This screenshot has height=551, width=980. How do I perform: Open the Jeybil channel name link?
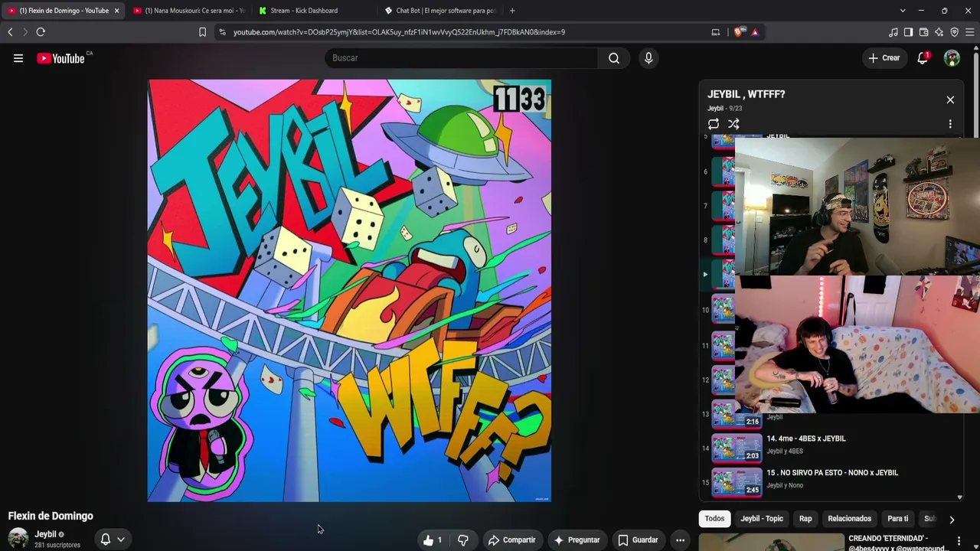pyautogui.click(x=45, y=534)
